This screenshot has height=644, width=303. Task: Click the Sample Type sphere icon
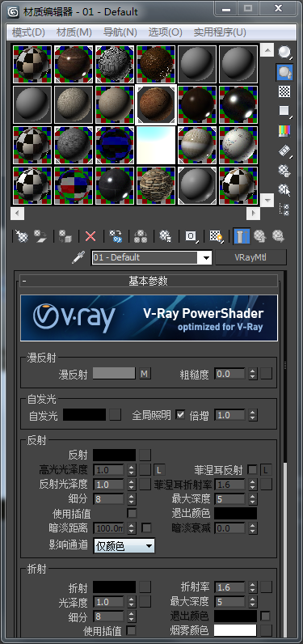(284, 52)
